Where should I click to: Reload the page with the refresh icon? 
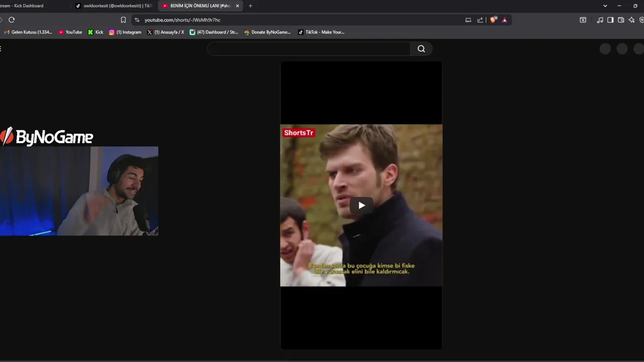[x=12, y=20]
